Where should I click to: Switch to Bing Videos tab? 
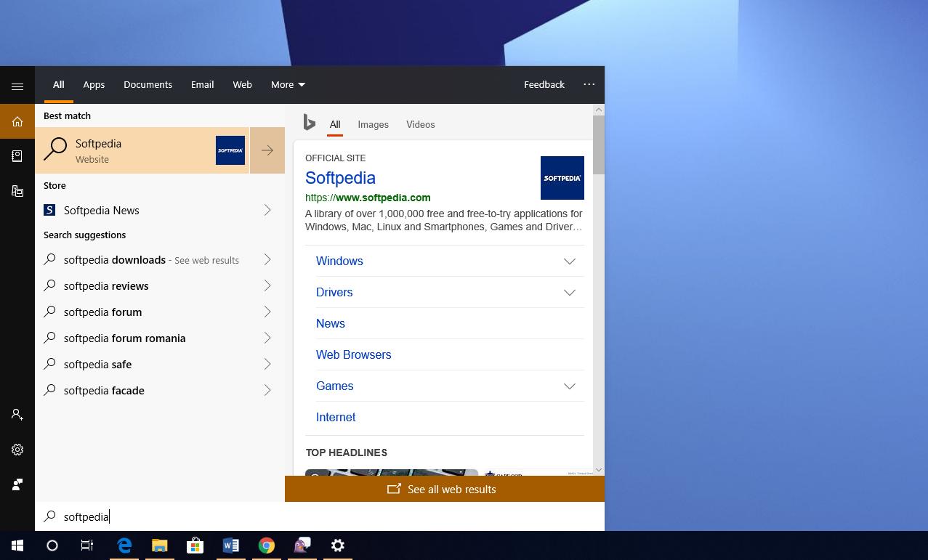(x=421, y=124)
